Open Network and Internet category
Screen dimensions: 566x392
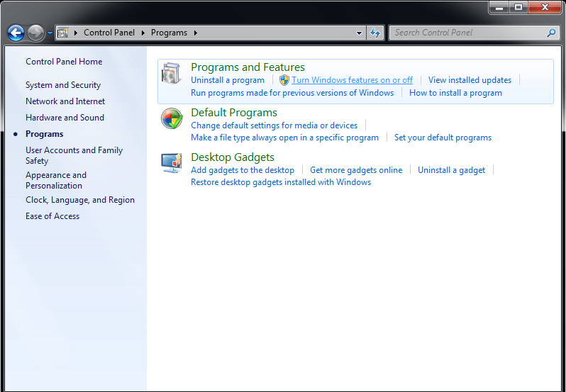65,101
